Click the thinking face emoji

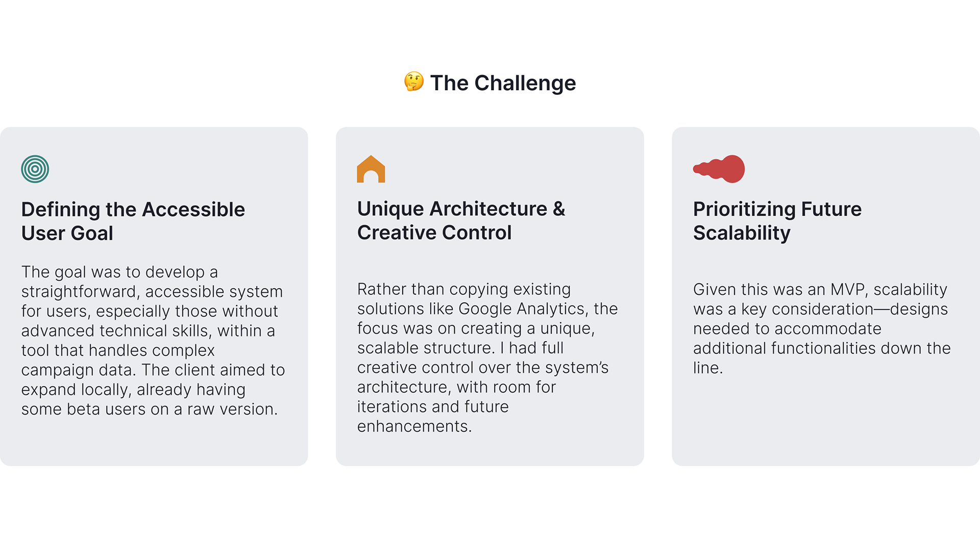click(413, 82)
